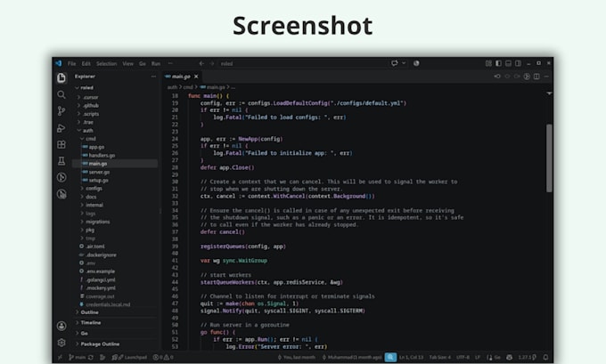Open the File menu
Viewport: 606px width, 364px height.
(72, 64)
